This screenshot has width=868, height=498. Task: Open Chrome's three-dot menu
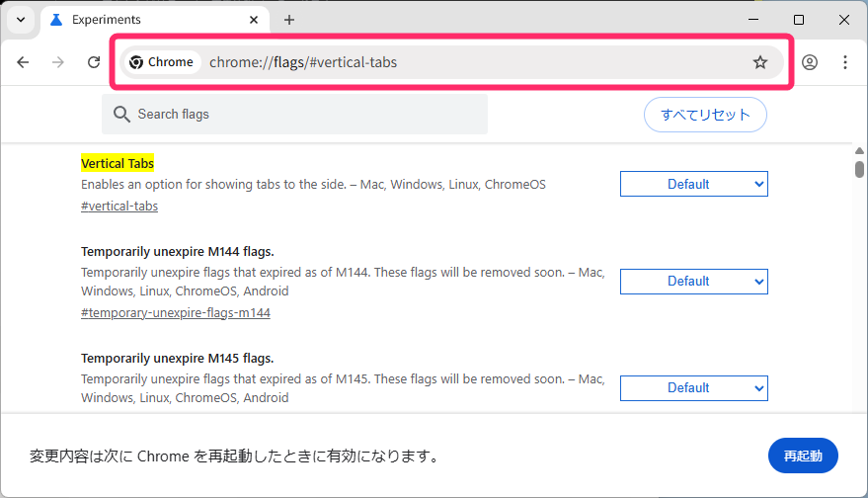(x=844, y=62)
